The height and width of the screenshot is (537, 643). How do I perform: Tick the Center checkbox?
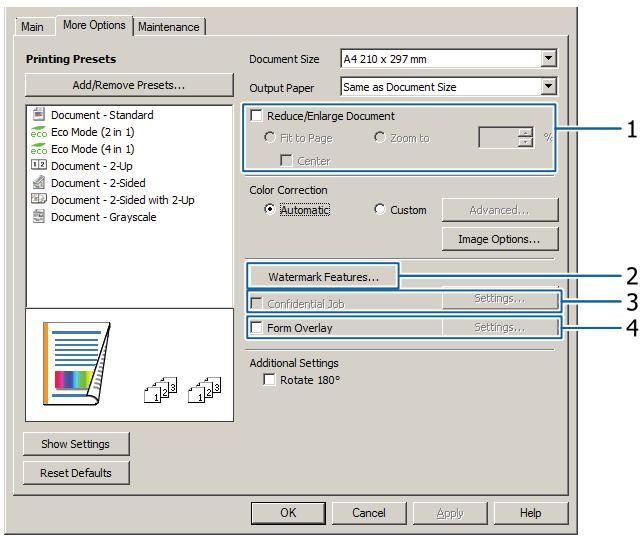(286, 160)
